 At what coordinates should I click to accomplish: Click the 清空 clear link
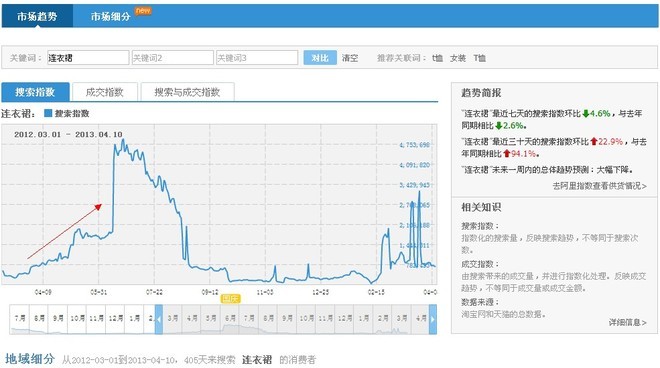pos(350,58)
